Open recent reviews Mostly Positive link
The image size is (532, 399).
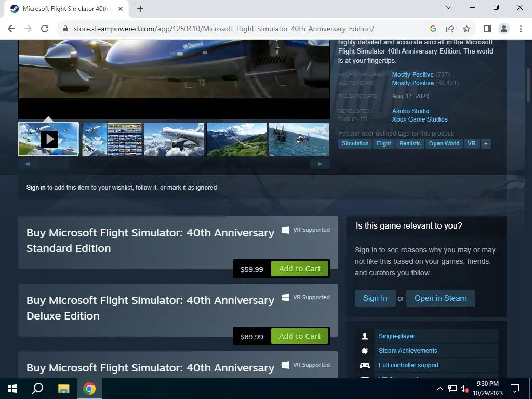[413, 75]
